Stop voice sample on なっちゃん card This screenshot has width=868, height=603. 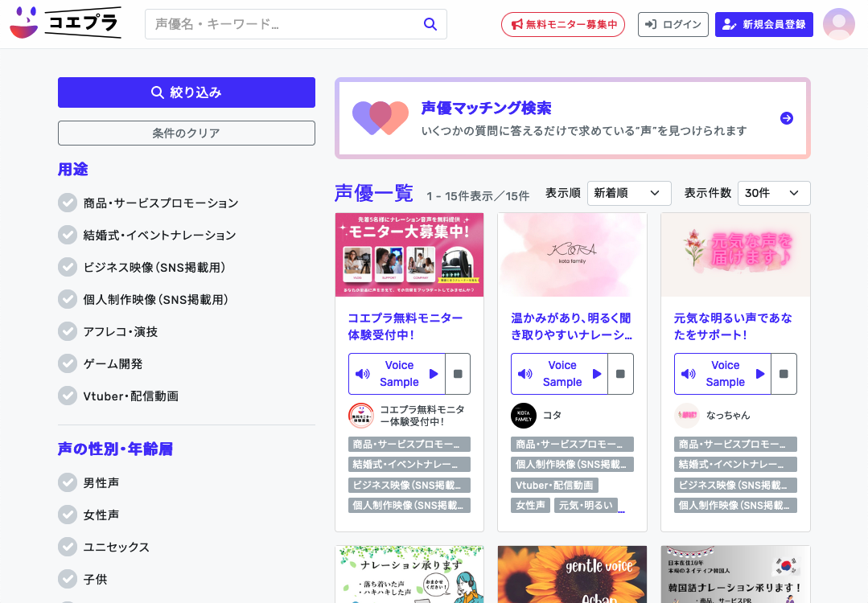[784, 374]
